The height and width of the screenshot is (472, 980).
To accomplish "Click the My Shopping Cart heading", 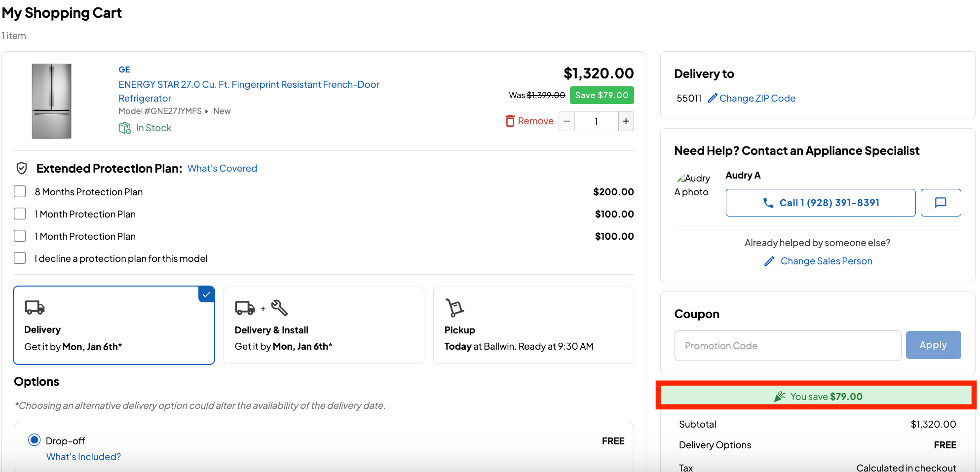I will [x=62, y=13].
